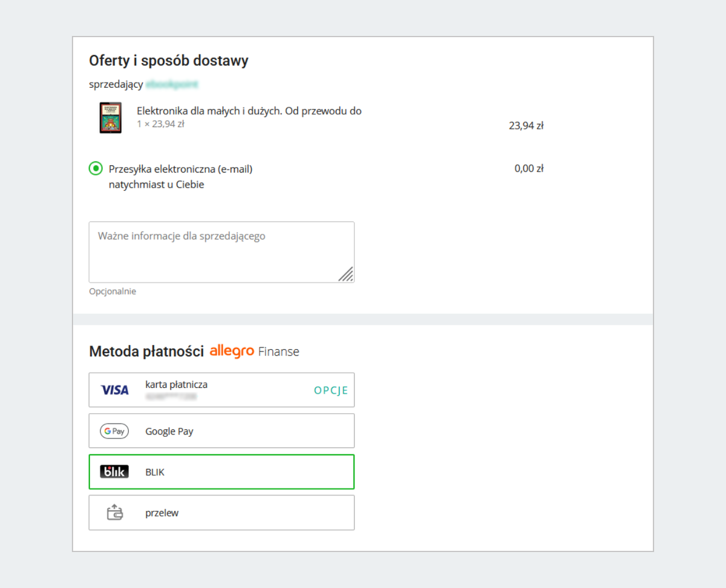Click the natychmiast u Ciebie delivery text
This screenshot has height=588, width=726.
tap(156, 185)
